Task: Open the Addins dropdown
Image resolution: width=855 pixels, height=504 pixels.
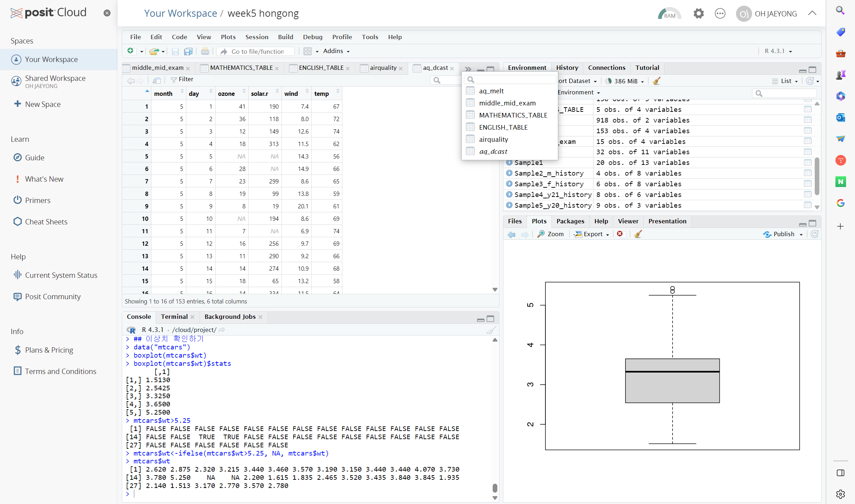Action: (x=336, y=51)
